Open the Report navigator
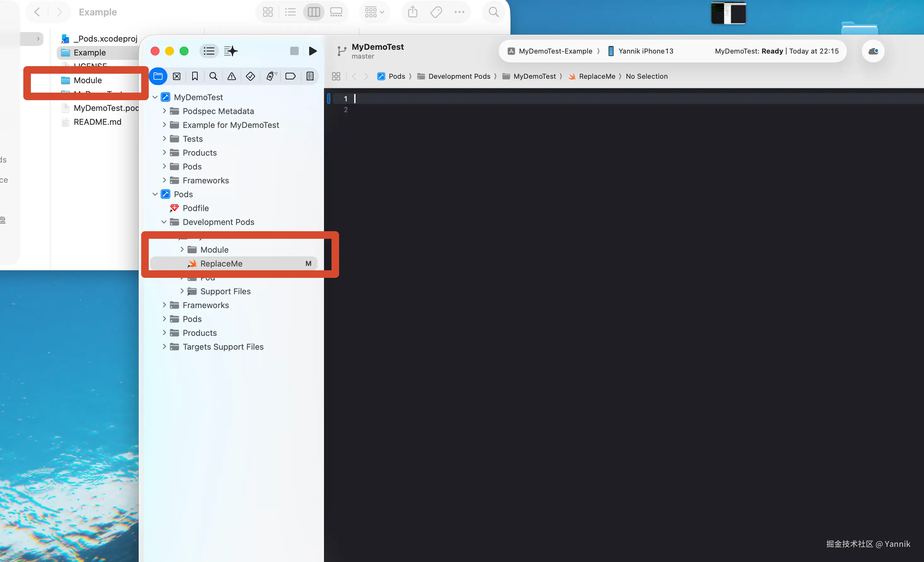The height and width of the screenshot is (562, 924). (310, 76)
